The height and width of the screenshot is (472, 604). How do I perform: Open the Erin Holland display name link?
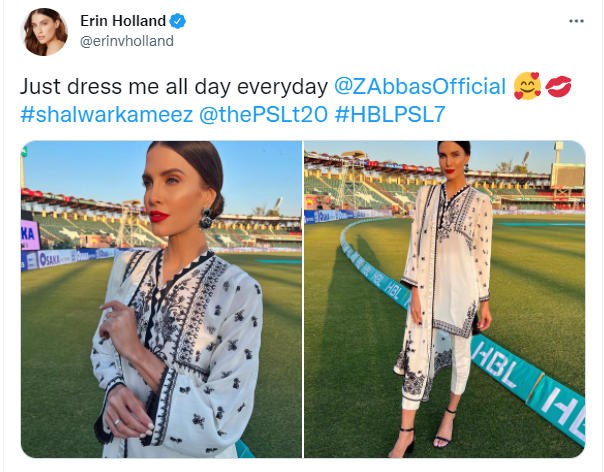[x=123, y=21]
